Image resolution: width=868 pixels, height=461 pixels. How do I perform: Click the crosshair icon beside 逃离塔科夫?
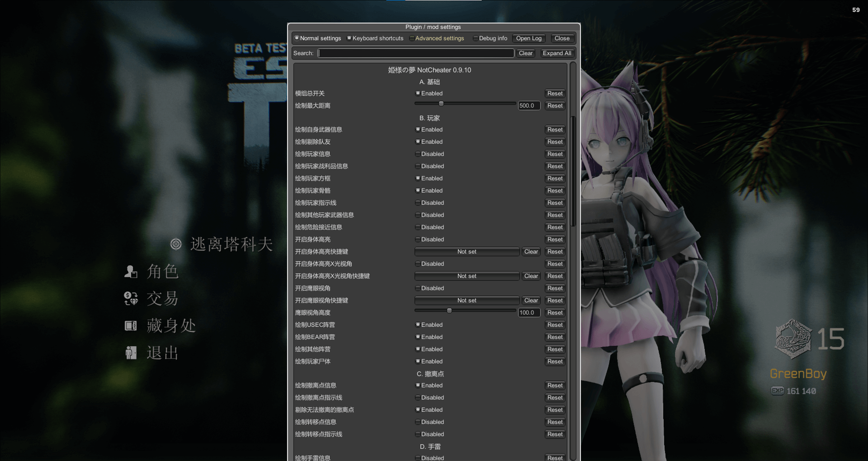[176, 244]
